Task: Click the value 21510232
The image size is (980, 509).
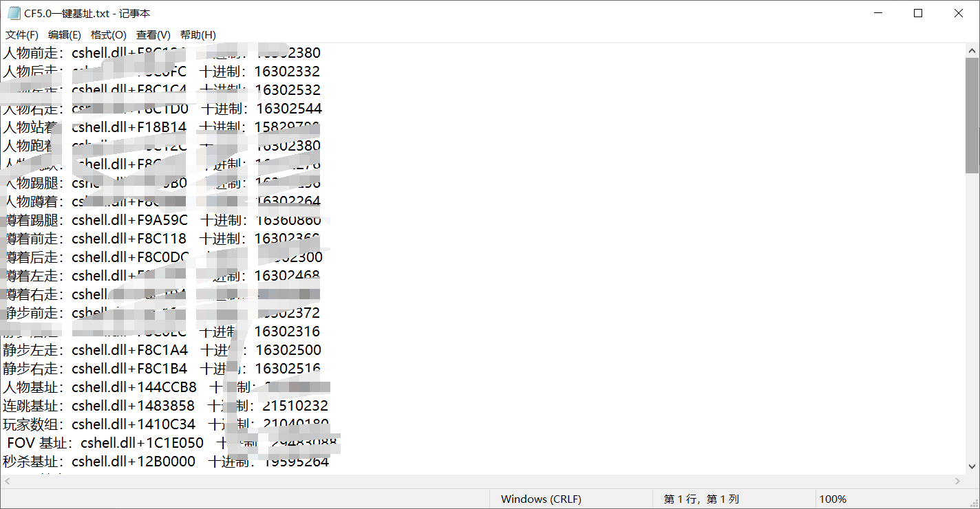Action: pyautogui.click(x=295, y=406)
